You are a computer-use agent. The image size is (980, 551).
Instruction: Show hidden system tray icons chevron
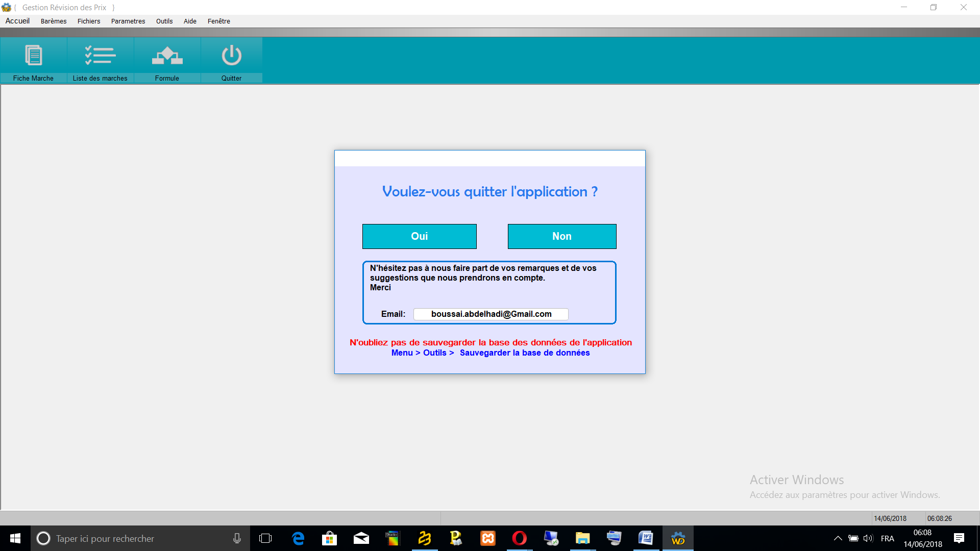[x=838, y=538]
